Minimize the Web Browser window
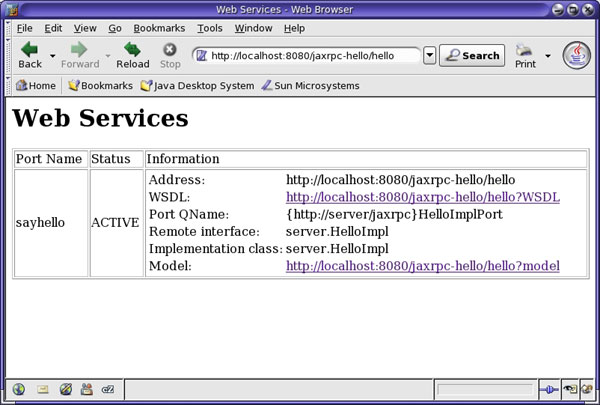The height and width of the screenshot is (405, 600). coord(558,10)
